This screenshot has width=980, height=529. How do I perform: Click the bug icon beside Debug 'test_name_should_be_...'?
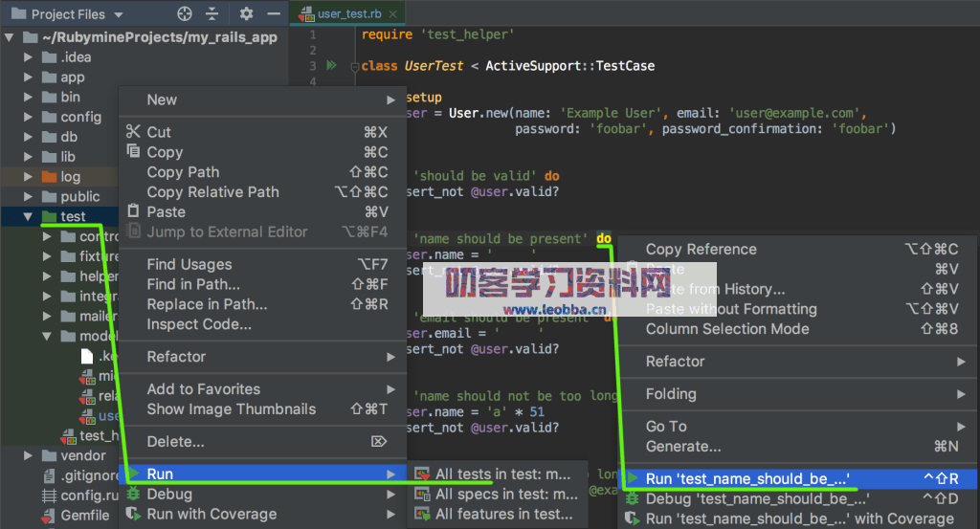633,498
